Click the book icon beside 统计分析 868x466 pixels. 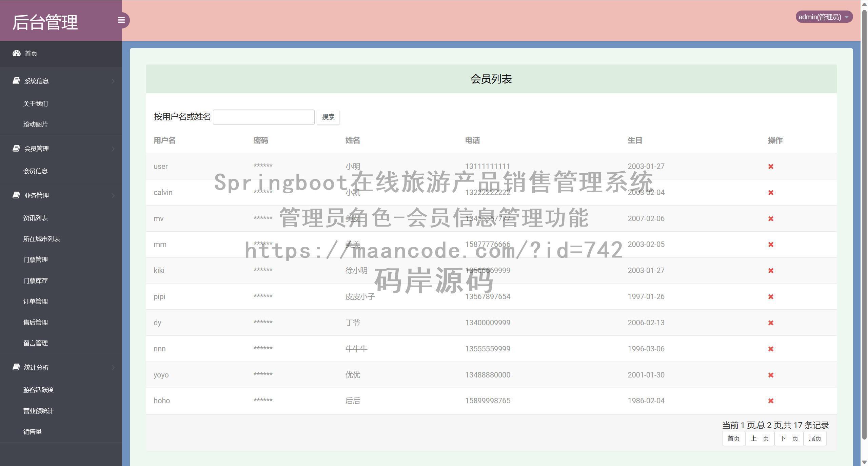point(16,367)
